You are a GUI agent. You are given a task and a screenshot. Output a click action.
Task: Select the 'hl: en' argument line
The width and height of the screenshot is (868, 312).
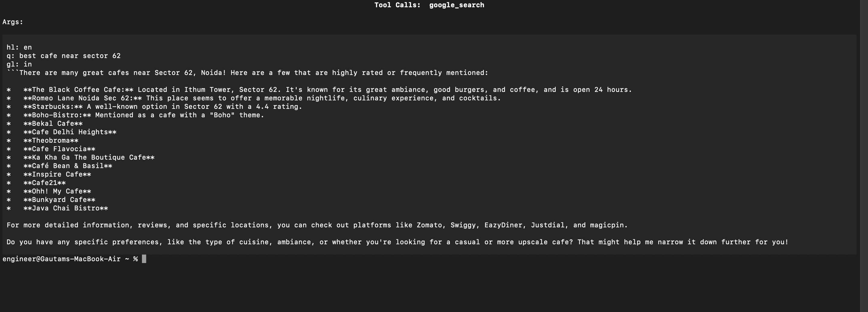pyautogui.click(x=19, y=47)
